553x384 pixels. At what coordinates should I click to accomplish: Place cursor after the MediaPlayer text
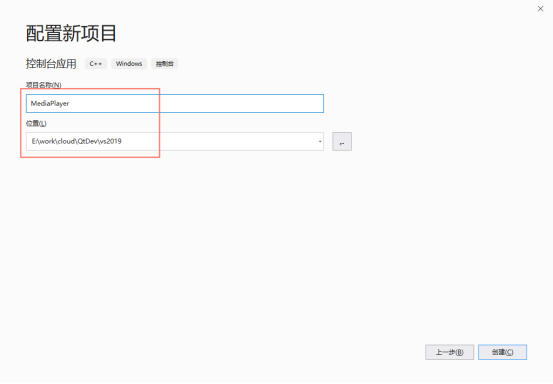[x=70, y=103]
